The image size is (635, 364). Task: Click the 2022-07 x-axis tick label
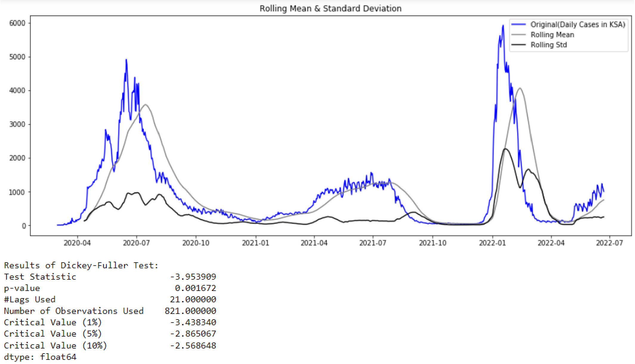[609, 243]
